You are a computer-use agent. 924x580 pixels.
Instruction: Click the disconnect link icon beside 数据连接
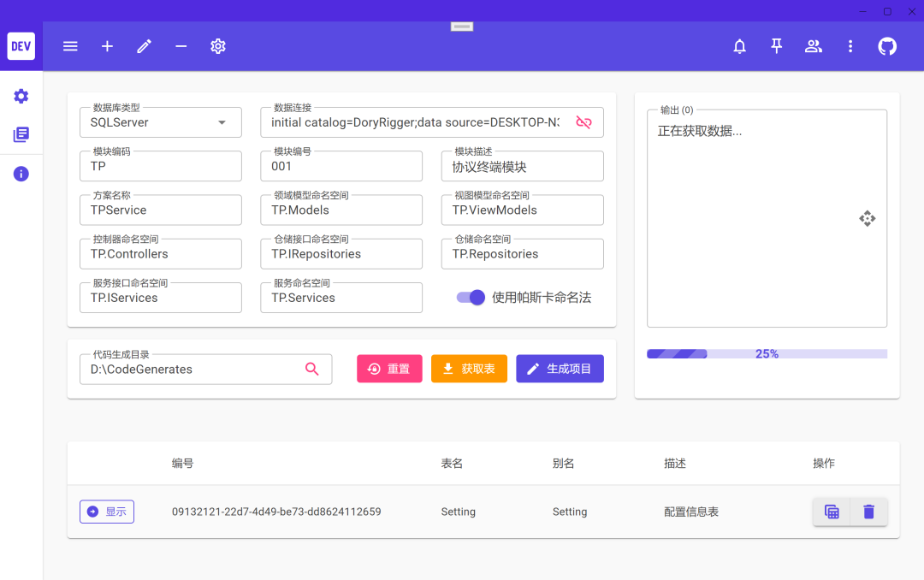[584, 121]
